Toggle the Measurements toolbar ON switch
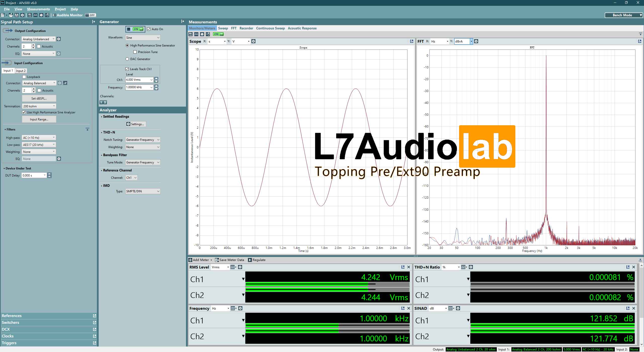Image resolution: width=644 pixels, height=352 pixels. [x=218, y=34]
